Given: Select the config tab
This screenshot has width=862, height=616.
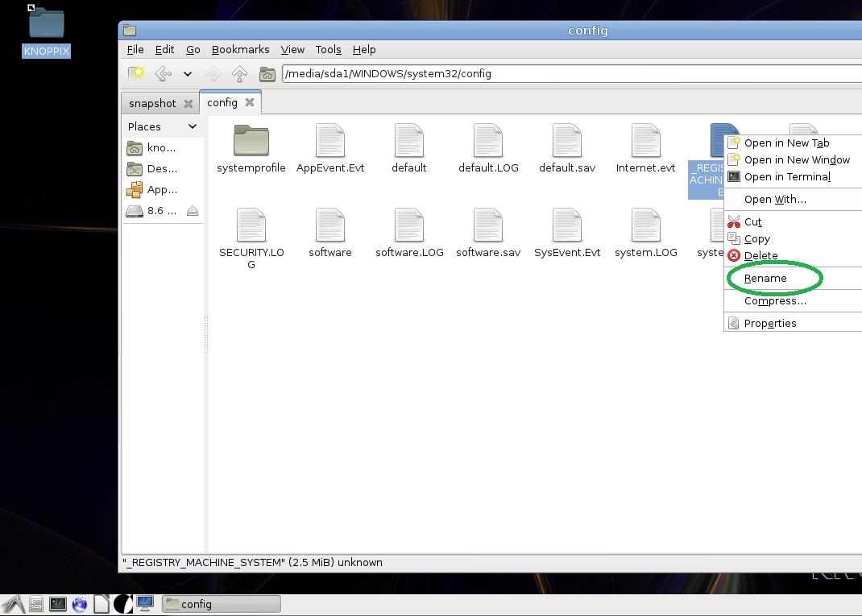Looking at the screenshot, I should [222, 102].
